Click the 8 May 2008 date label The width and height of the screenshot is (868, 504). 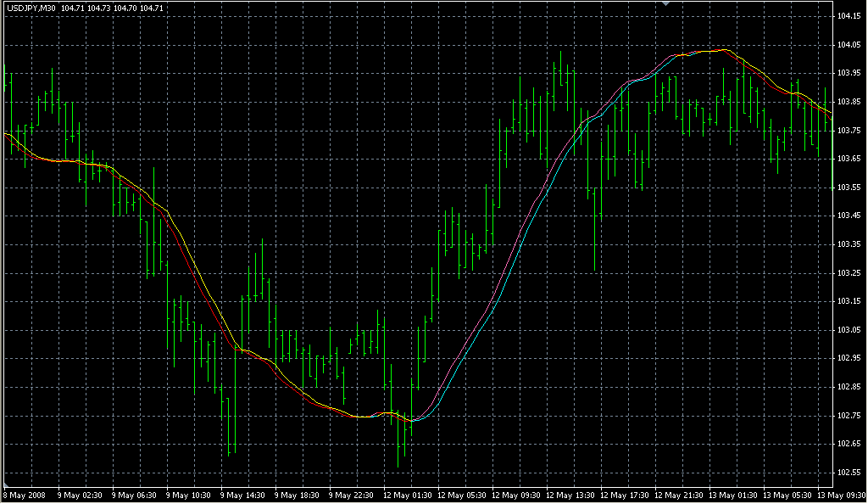[25, 495]
